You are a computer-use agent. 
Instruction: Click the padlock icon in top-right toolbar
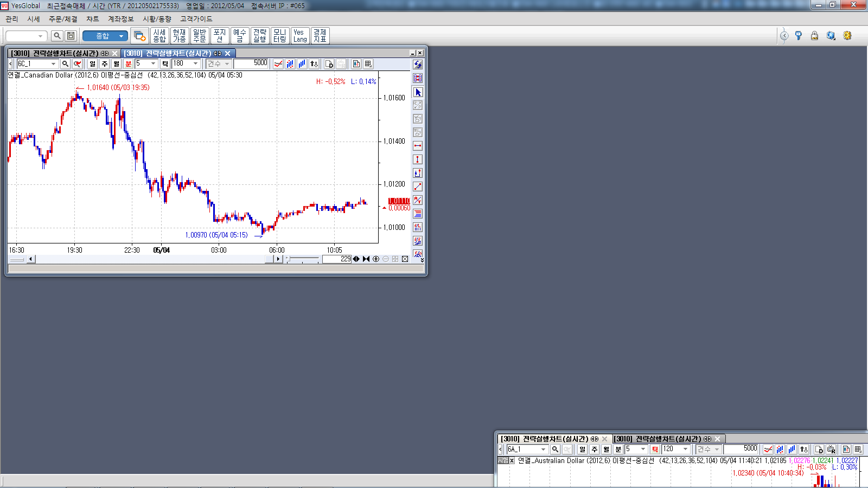coord(814,36)
